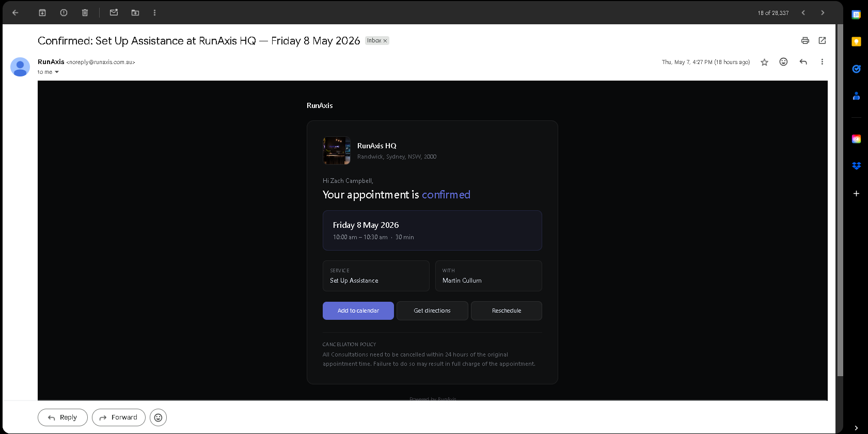Open the message's three-dot more menu
868x434 pixels.
(x=822, y=62)
